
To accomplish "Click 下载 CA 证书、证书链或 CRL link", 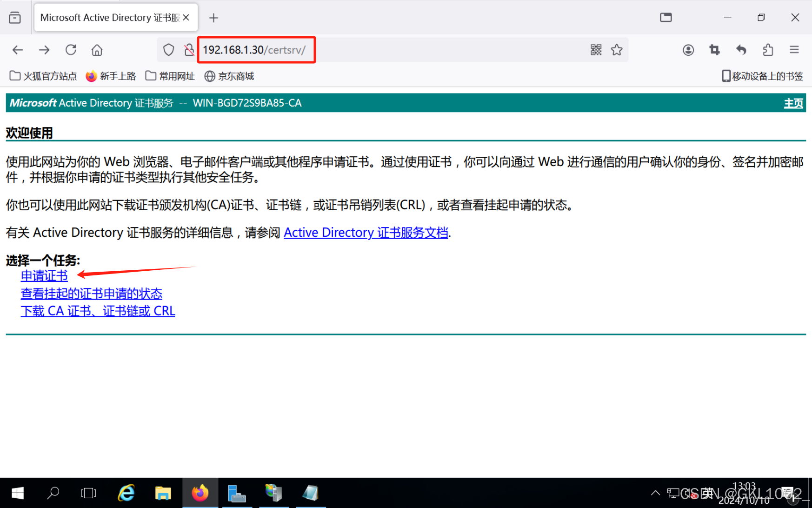I will pyautogui.click(x=98, y=311).
